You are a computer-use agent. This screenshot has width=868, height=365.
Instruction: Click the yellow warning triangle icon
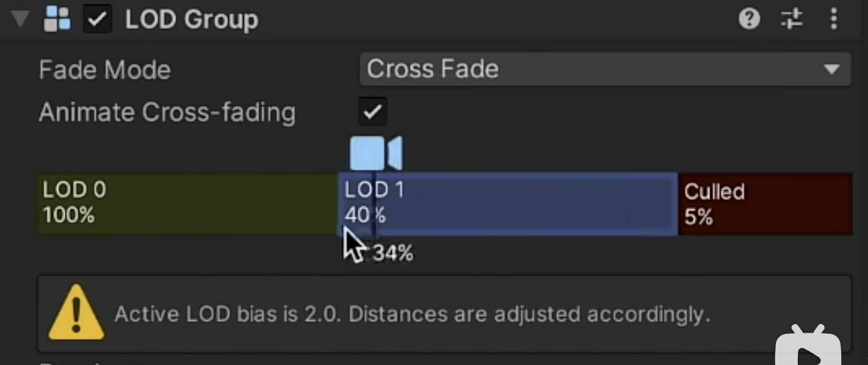tap(76, 314)
